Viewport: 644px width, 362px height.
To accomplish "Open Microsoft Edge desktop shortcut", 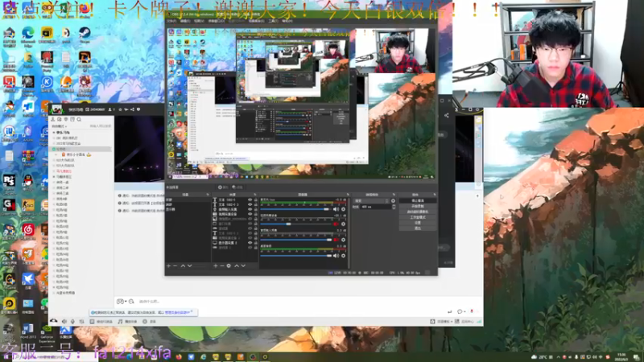I will click(x=28, y=35).
